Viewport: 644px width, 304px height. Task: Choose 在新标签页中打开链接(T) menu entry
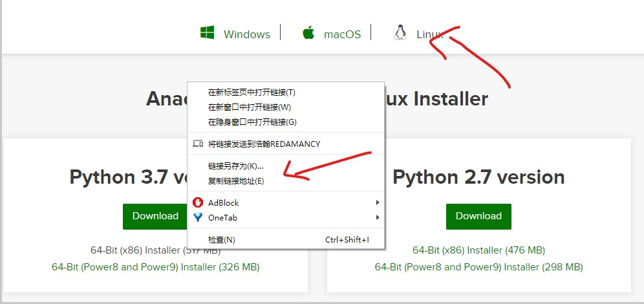286,92
